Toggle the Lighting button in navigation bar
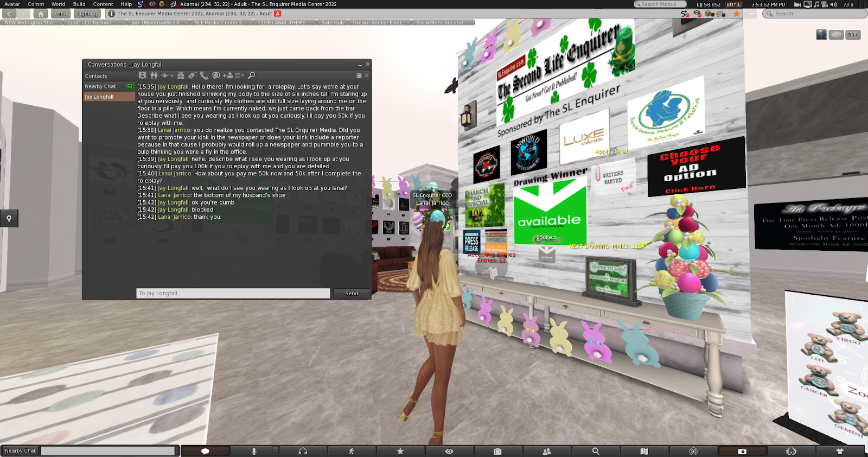 pyautogui.click(x=87, y=14)
